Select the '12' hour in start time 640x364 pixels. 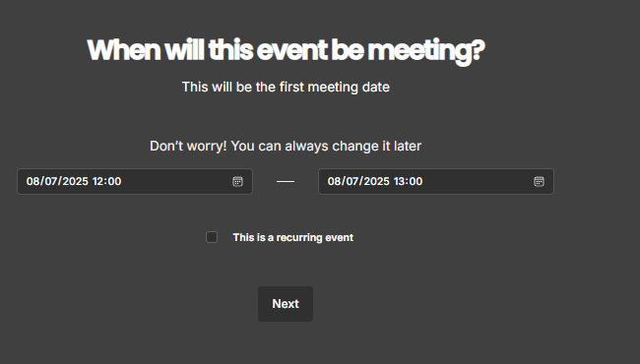[97, 181]
